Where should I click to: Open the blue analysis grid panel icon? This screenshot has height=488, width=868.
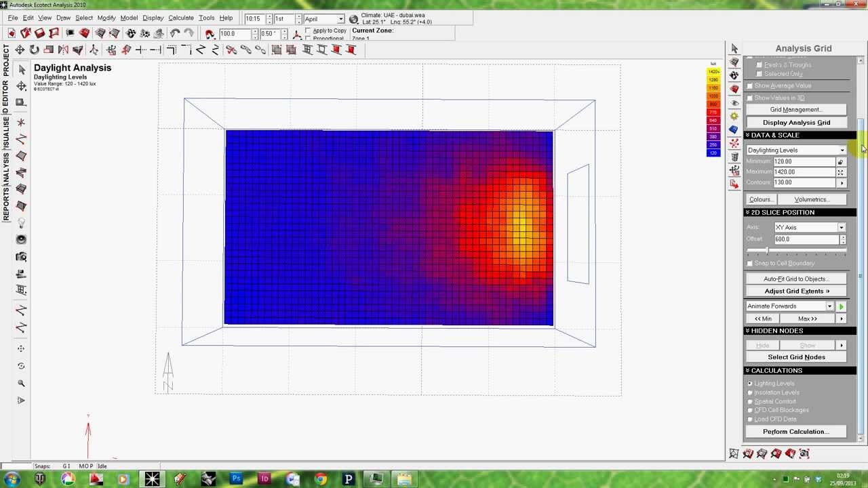click(734, 129)
